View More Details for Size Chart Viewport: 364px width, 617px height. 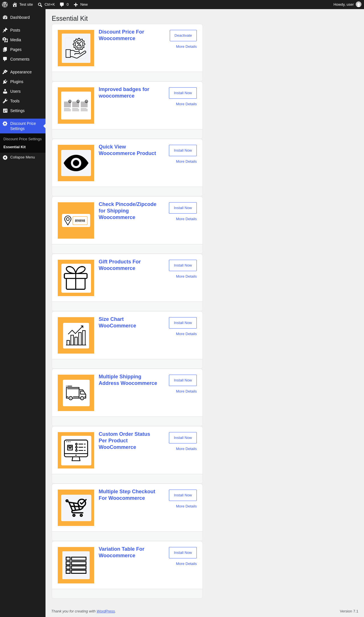click(186, 334)
